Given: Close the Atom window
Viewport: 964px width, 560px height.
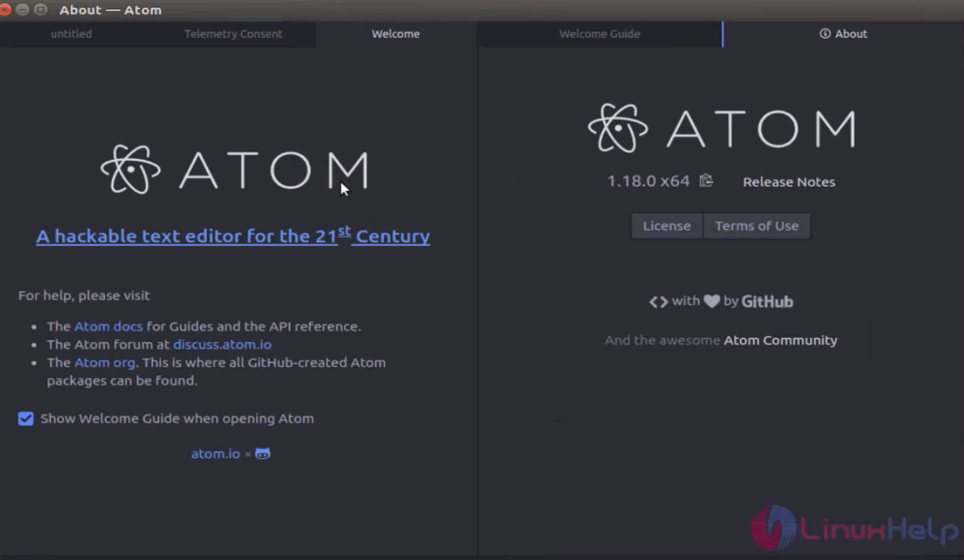Looking at the screenshot, I should point(5,9).
